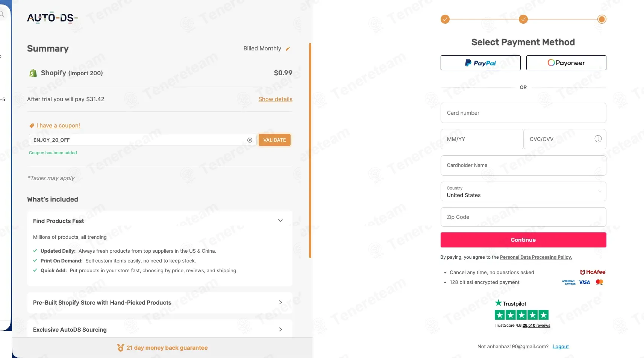Click the Trustpilot star rating
644x358 pixels.
[521, 315]
